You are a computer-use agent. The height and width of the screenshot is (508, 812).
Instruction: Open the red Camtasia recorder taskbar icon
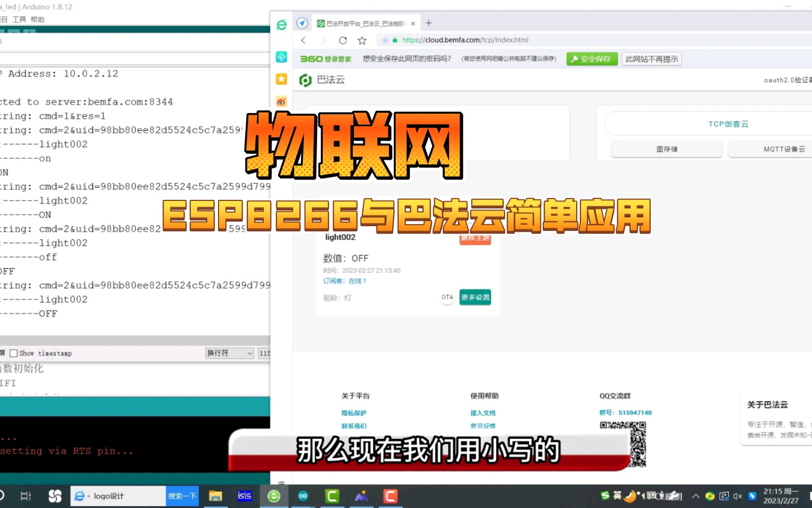[390, 496]
